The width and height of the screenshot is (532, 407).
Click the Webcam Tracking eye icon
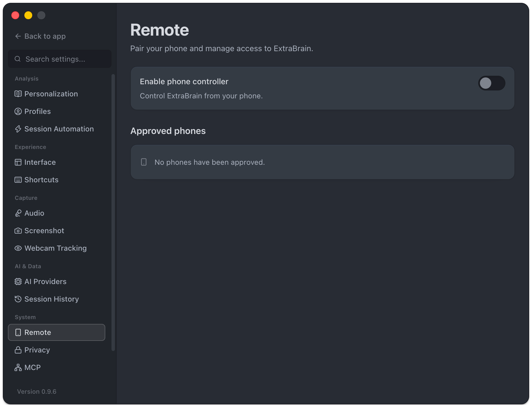18,248
